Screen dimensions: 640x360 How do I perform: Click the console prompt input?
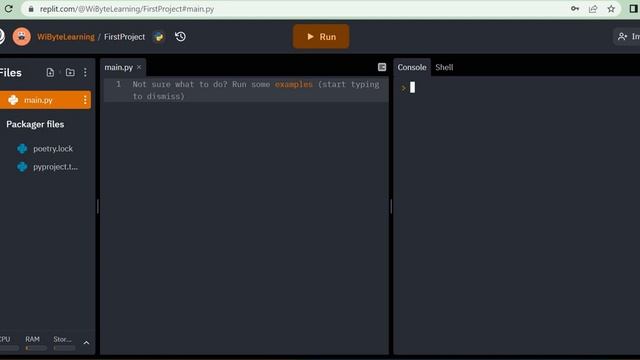412,87
